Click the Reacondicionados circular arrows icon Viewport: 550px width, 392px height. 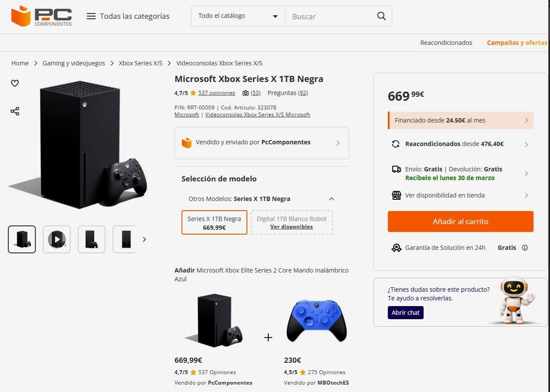(396, 143)
